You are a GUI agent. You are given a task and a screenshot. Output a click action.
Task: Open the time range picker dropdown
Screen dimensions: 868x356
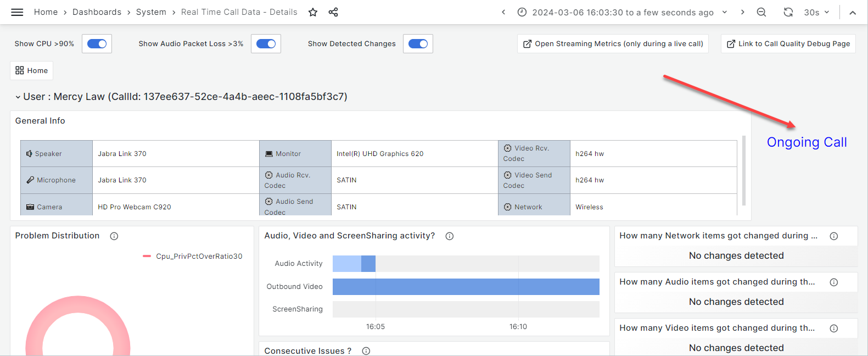point(623,12)
